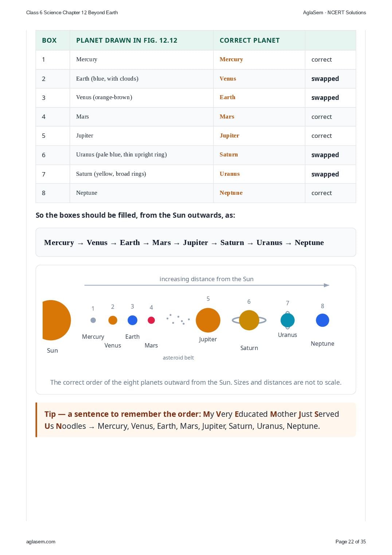Screen dimensions: 392x555
Task: Select the blue Earth planet circle
Action: tap(133, 320)
